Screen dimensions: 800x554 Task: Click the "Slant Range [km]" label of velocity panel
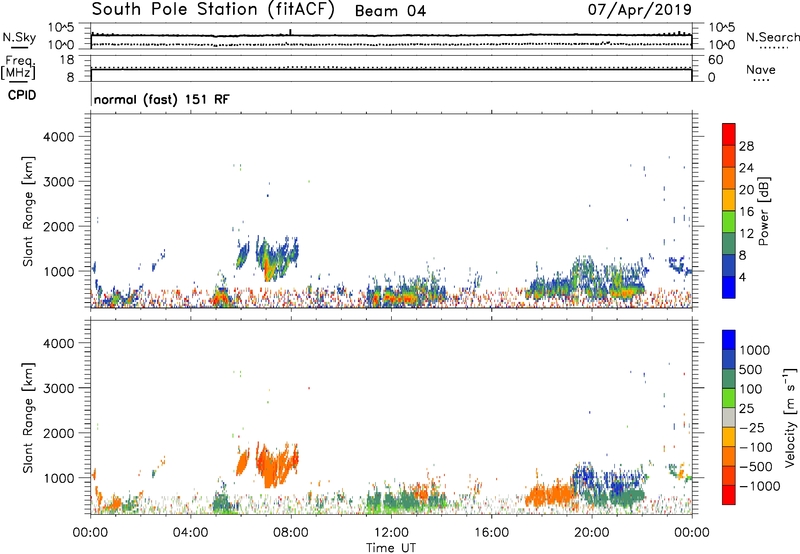(x=28, y=418)
